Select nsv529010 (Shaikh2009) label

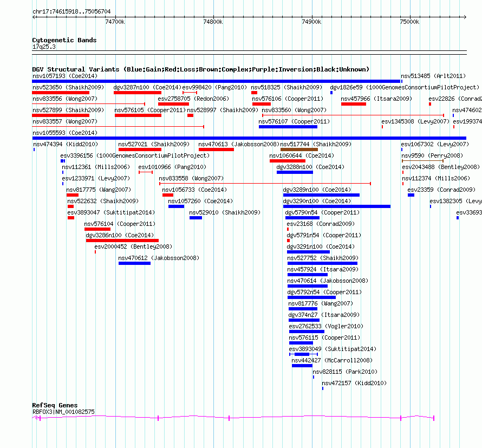pyautogui.click(x=225, y=212)
